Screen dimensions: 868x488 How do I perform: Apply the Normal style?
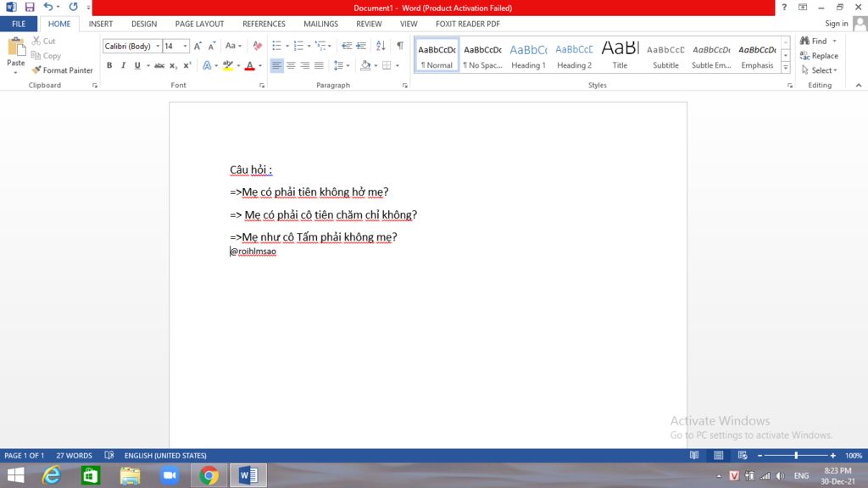(x=437, y=55)
